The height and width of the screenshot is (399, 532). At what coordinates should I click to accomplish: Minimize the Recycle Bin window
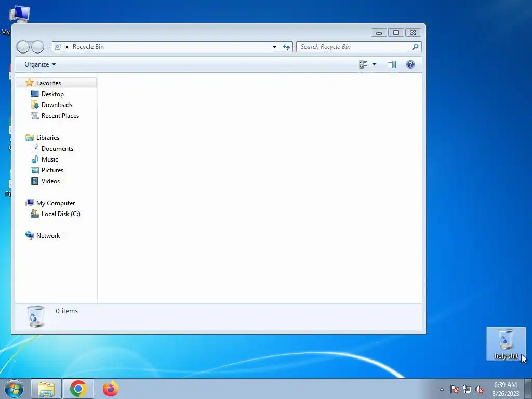[379, 33]
